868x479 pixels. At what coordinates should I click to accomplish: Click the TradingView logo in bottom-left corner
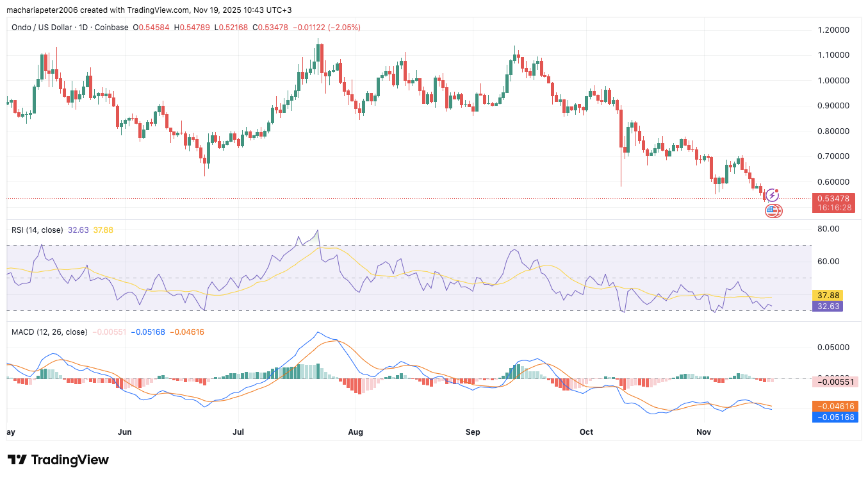(58, 460)
